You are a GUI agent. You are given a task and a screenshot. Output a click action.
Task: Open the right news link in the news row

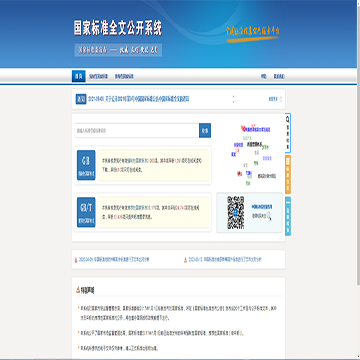225,259
